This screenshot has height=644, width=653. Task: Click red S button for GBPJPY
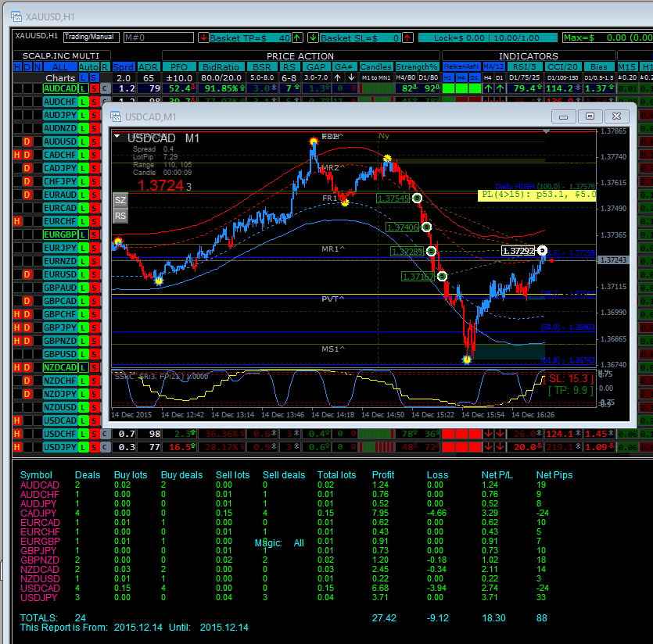[95, 327]
